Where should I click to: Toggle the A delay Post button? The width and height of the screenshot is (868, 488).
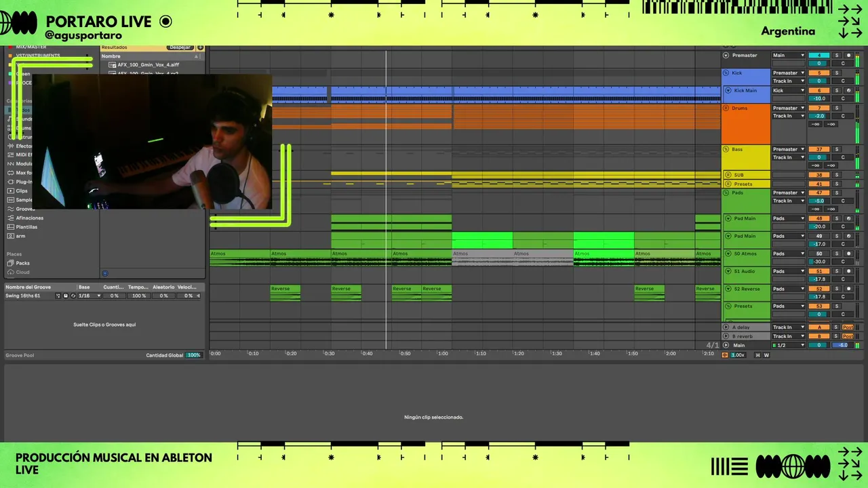(848, 327)
